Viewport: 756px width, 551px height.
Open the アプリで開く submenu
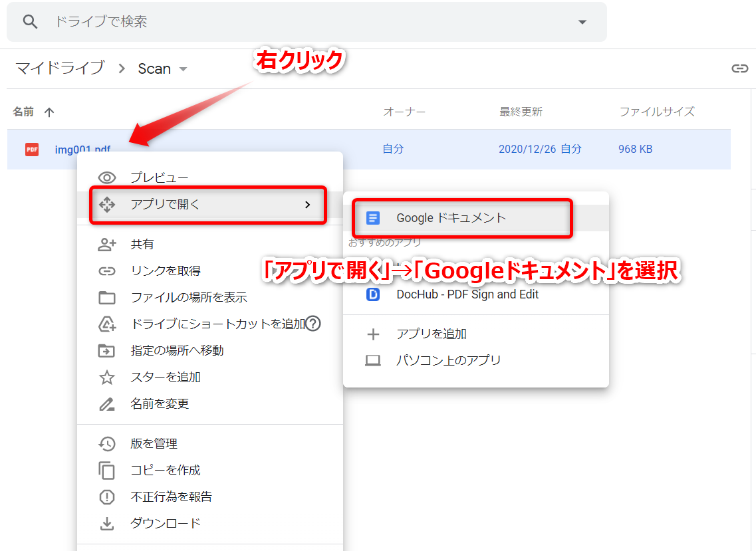210,205
